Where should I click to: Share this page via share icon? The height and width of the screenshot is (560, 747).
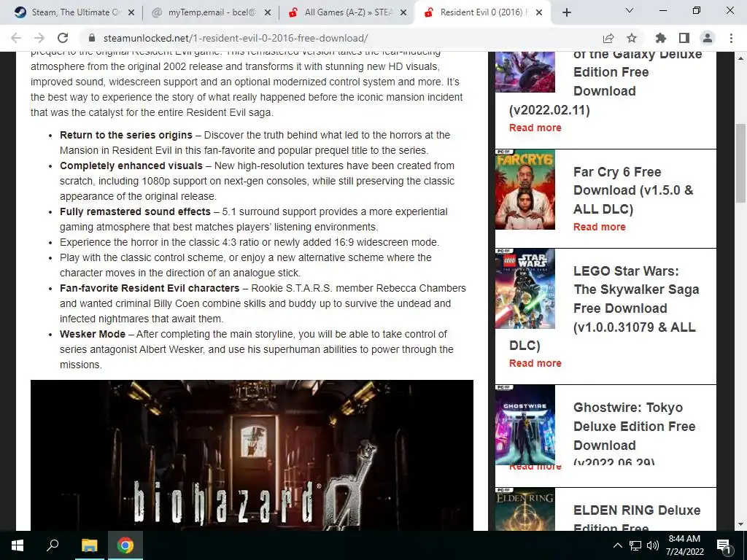coord(608,38)
